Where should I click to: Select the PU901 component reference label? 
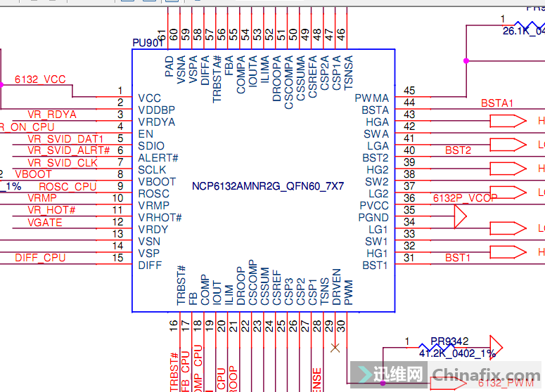pos(148,43)
